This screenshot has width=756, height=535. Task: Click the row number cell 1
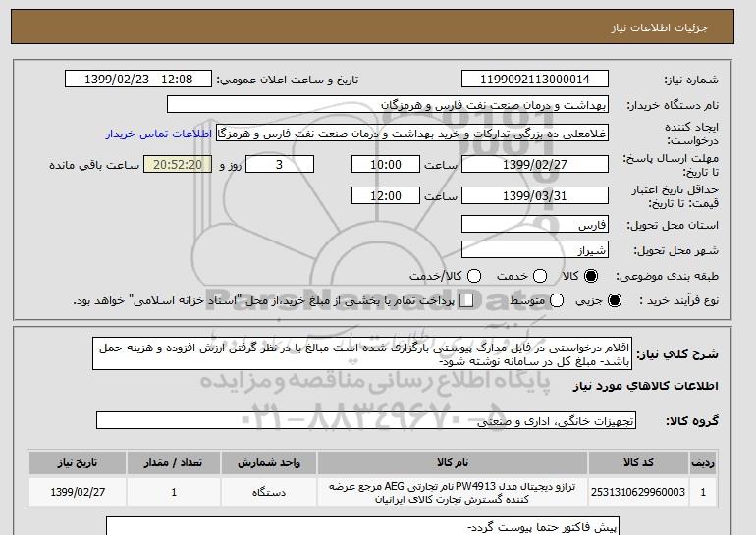[x=703, y=492]
